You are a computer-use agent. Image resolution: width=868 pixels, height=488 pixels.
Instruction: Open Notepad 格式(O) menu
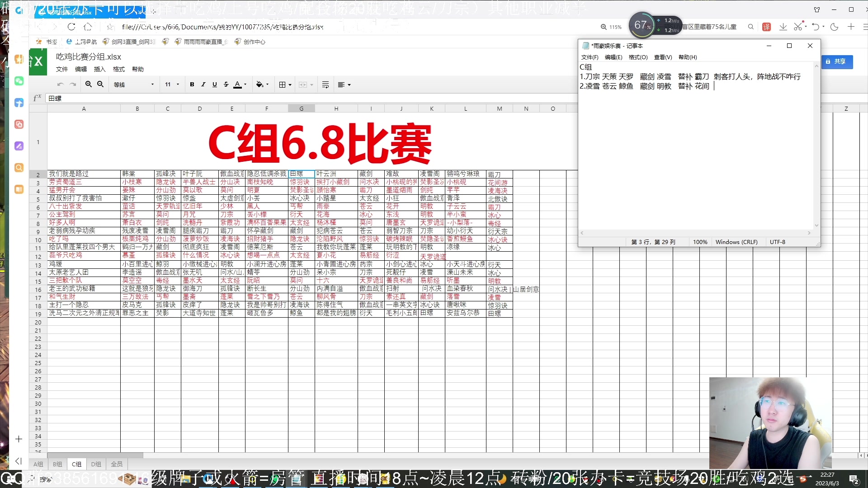tap(638, 57)
